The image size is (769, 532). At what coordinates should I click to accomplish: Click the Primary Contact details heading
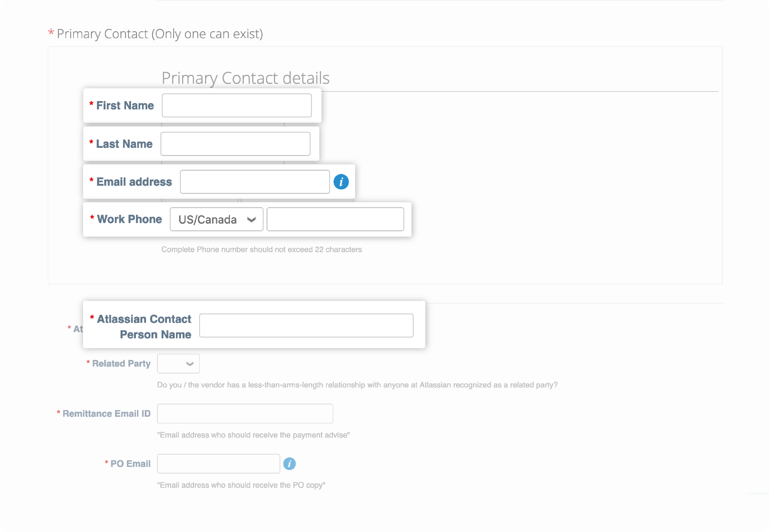(x=245, y=78)
